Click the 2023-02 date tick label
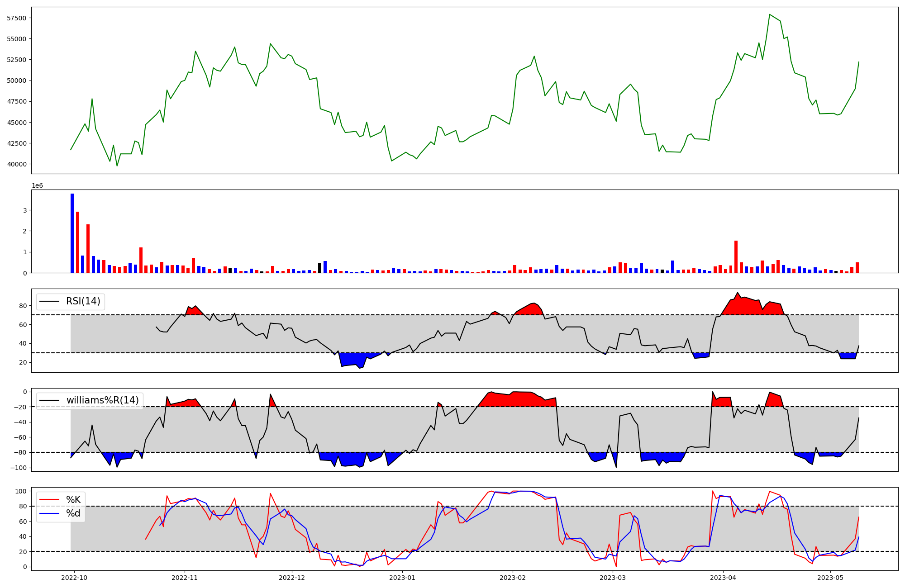 [x=513, y=578]
